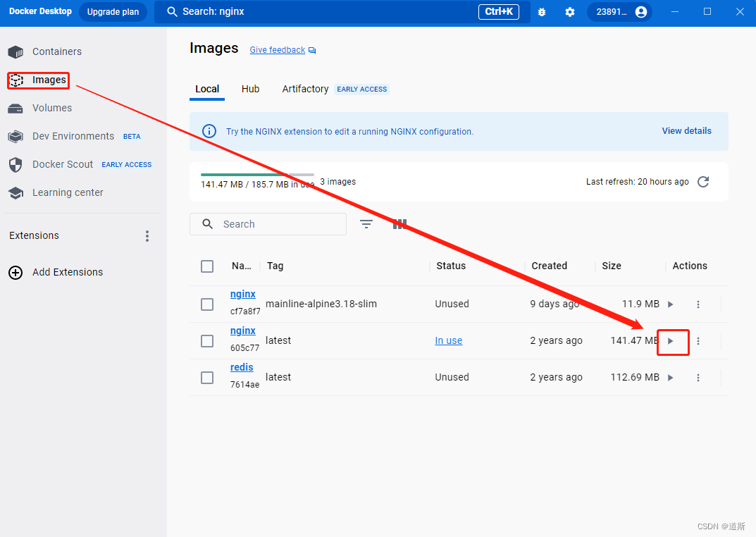This screenshot has width=756, height=537.
Task: Open the troubleshoot bug icon
Action: (542, 12)
